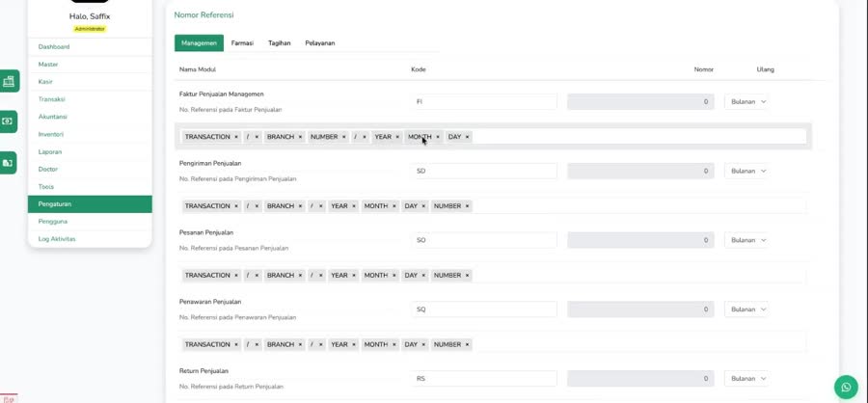Image resolution: width=868 pixels, height=403 pixels.
Task: Switch to the Managemen tab
Action: point(199,43)
